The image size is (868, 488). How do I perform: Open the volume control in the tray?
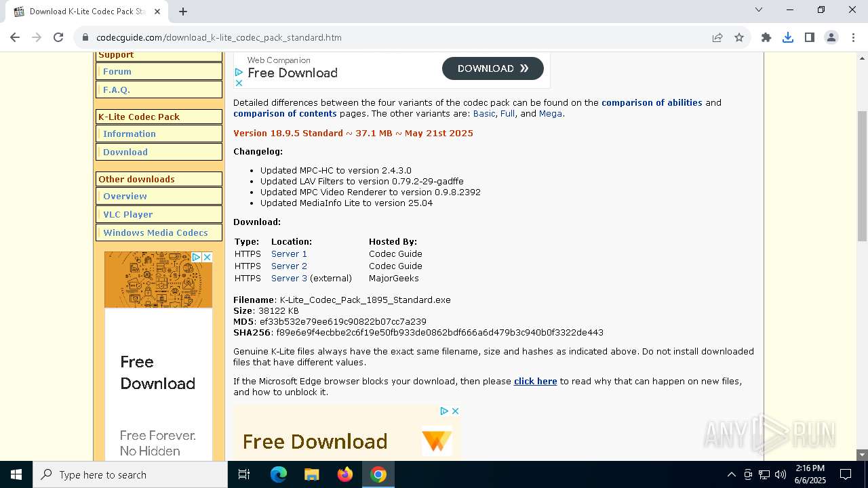(x=781, y=474)
